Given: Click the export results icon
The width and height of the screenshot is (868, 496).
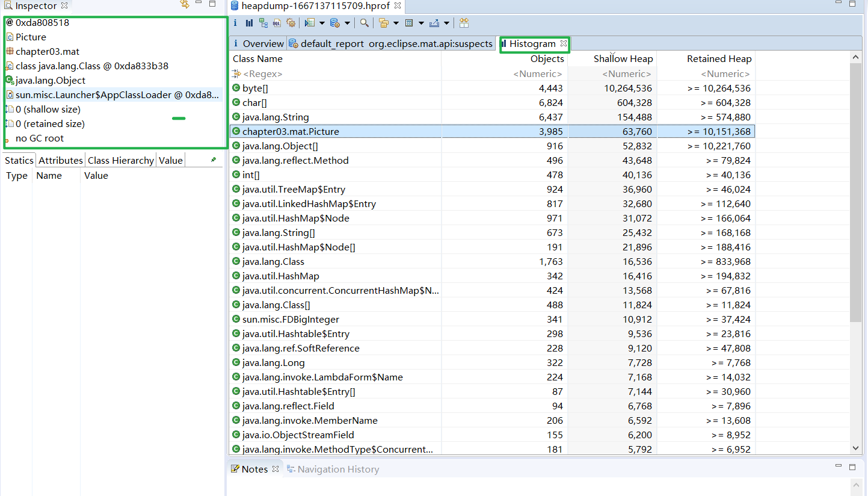Looking at the screenshot, I should pyautogui.click(x=434, y=23).
